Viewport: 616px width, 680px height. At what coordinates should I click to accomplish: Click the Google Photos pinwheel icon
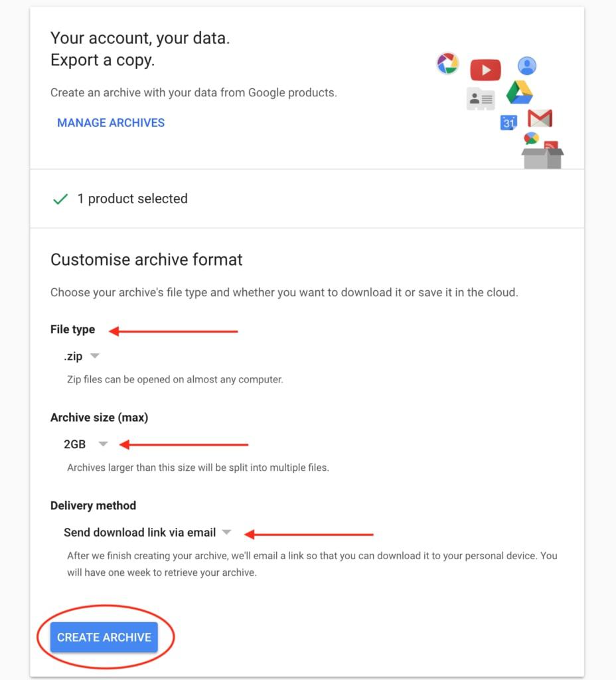pyautogui.click(x=447, y=64)
